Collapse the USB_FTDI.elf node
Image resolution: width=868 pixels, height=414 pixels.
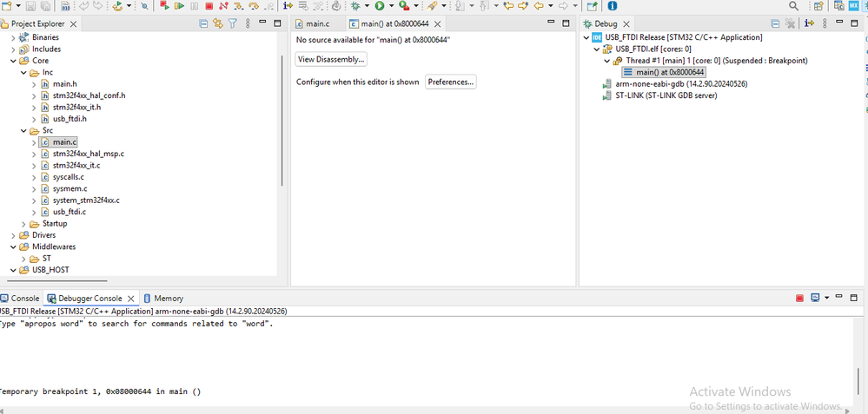tap(597, 49)
